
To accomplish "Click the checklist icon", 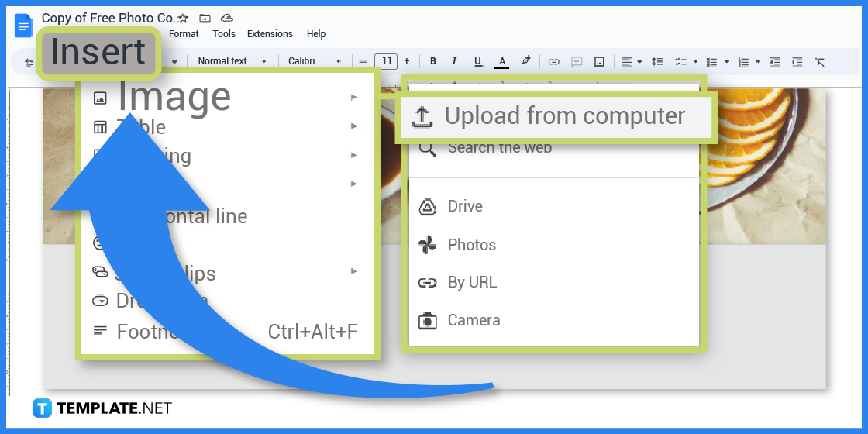I will coord(680,62).
